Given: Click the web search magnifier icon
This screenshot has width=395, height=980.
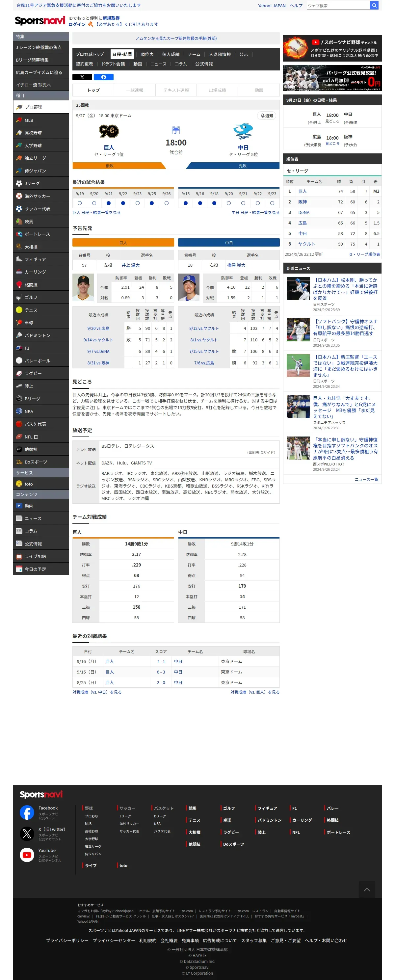Looking at the screenshot, I should click(x=374, y=5).
